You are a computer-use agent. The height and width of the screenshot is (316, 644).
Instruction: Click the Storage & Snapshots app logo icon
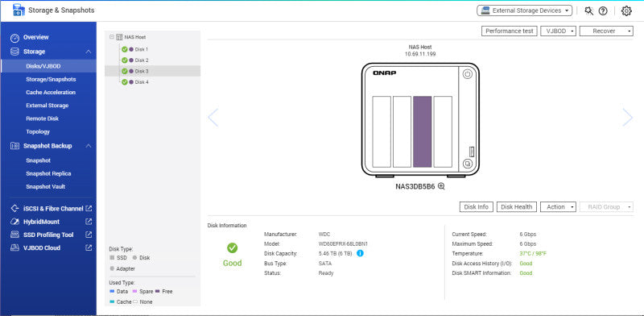[19, 10]
